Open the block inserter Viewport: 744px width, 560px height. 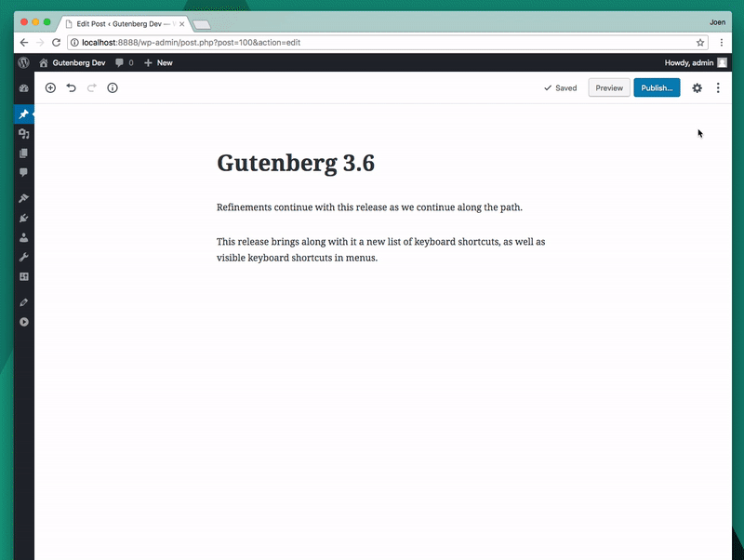point(51,87)
